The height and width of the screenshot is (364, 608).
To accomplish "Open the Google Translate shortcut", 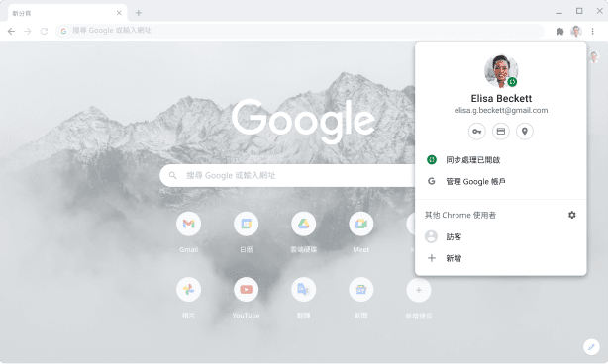I will pyautogui.click(x=304, y=289).
